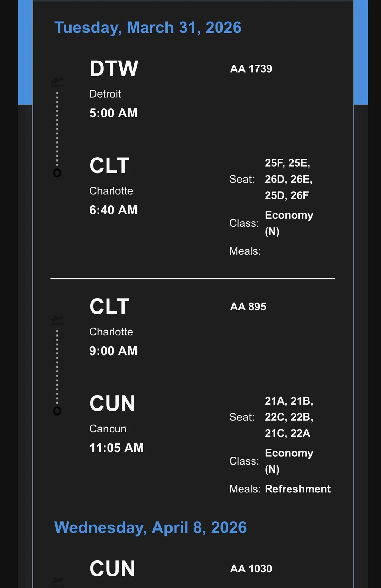Select flight number AA 1030

pos(251,569)
